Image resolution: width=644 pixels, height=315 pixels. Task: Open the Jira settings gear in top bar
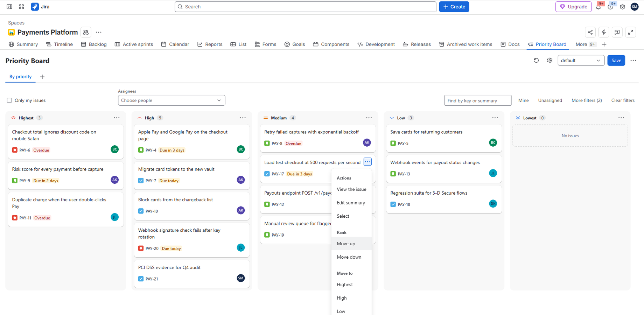tap(622, 7)
